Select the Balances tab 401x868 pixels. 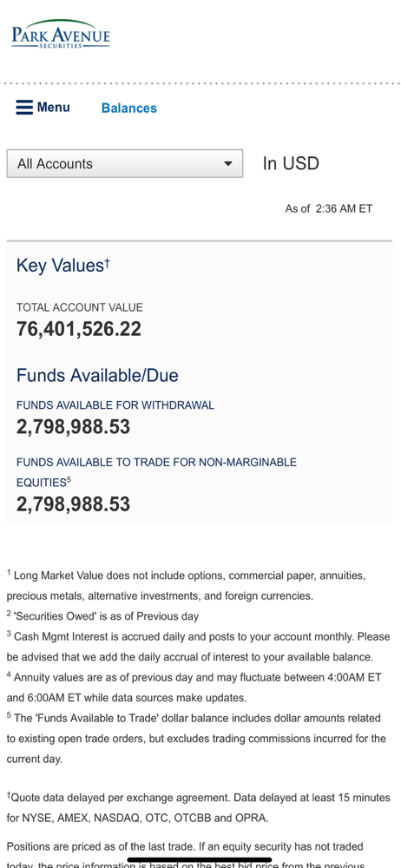pyautogui.click(x=129, y=108)
